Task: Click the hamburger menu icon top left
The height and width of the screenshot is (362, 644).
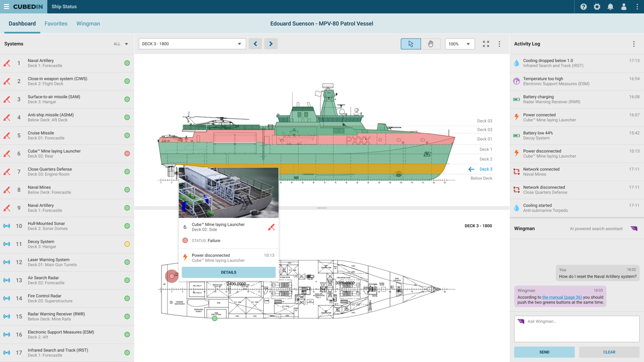Action: [7, 7]
